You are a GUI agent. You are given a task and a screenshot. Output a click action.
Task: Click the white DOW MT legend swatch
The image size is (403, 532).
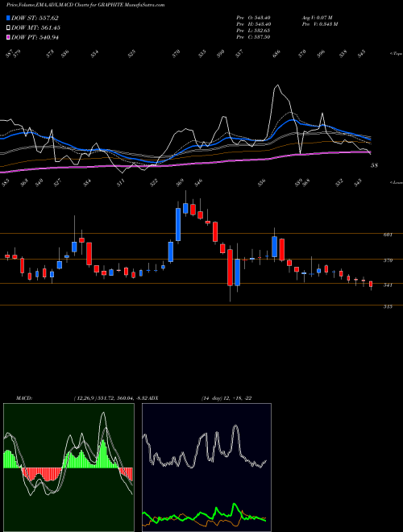coord(8,27)
